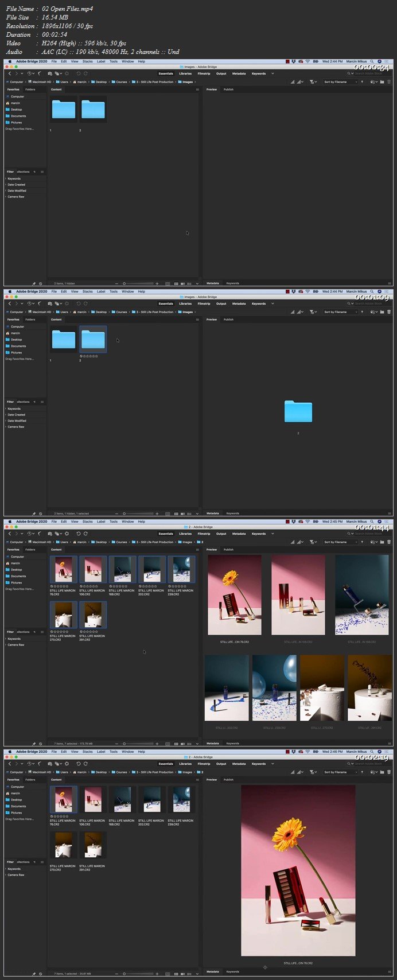397x980 pixels.
Task: Open the File menu in the 00:00:34 frame
Action: [54, 61]
